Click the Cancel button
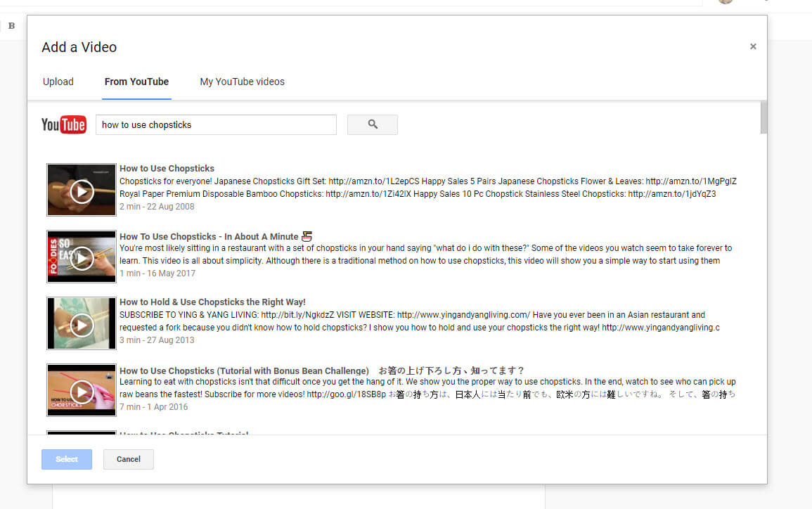 click(129, 459)
